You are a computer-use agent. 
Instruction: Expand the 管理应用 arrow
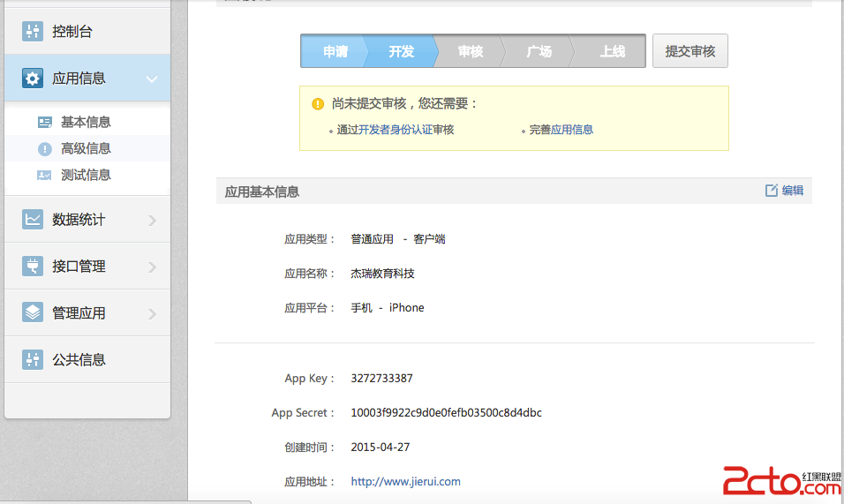(152, 313)
